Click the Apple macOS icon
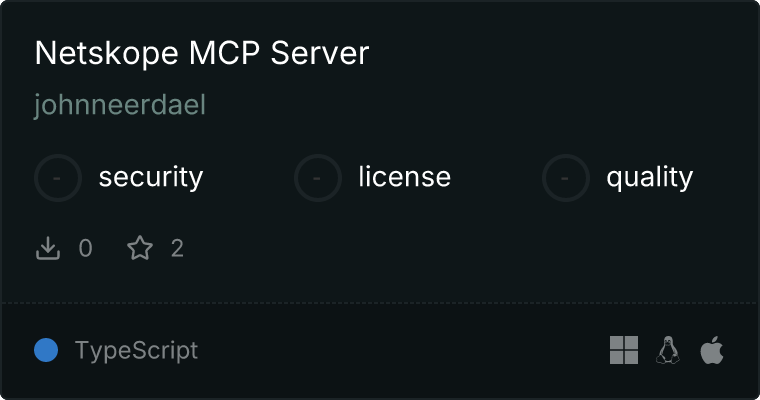 712,350
